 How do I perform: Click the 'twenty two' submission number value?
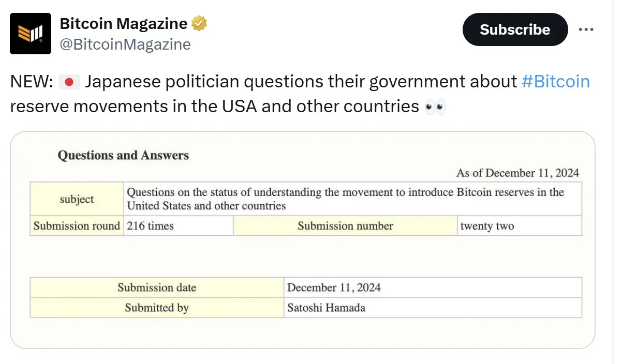click(x=486, y=225)
